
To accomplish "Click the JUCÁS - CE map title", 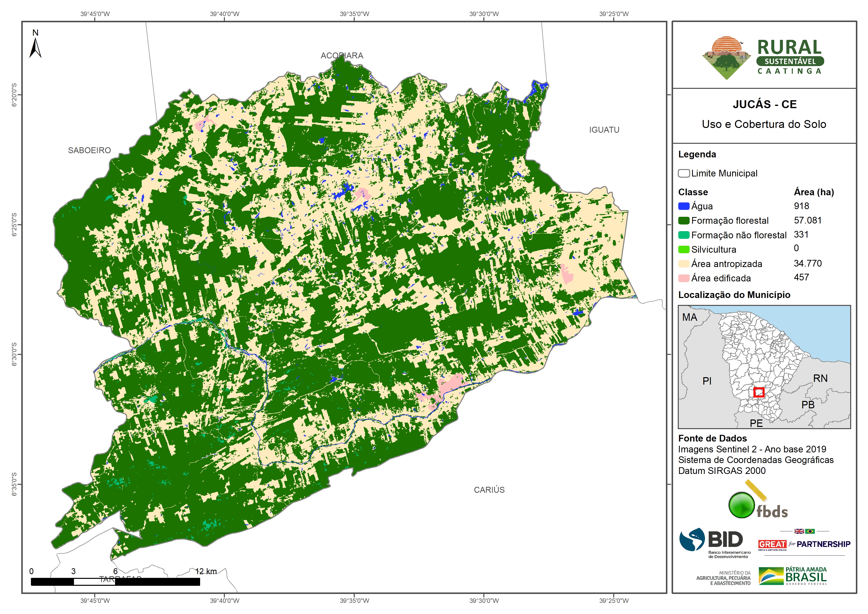I will click(x=764, y=104).
